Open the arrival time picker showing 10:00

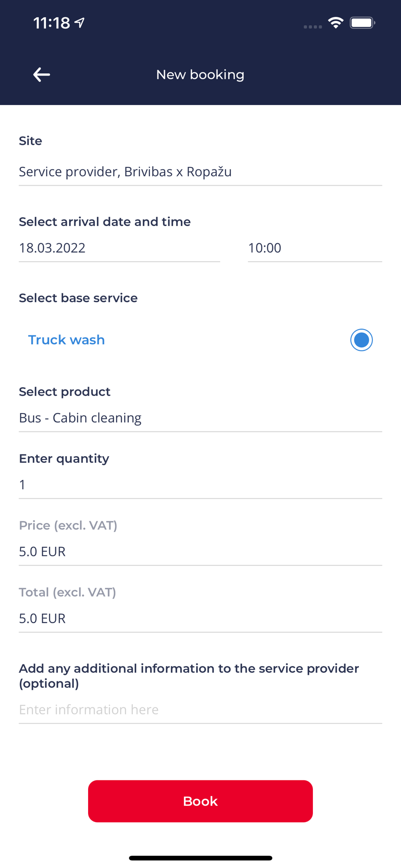(x=314, y=248)
